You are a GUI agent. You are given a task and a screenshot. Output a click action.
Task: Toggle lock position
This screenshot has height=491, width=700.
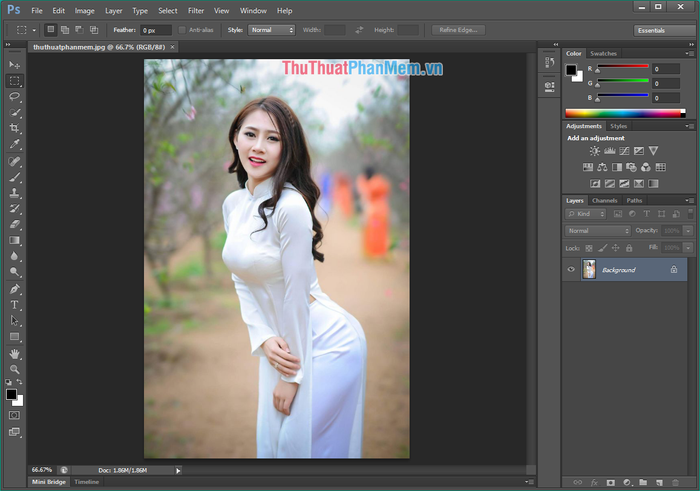click(616, 248)
